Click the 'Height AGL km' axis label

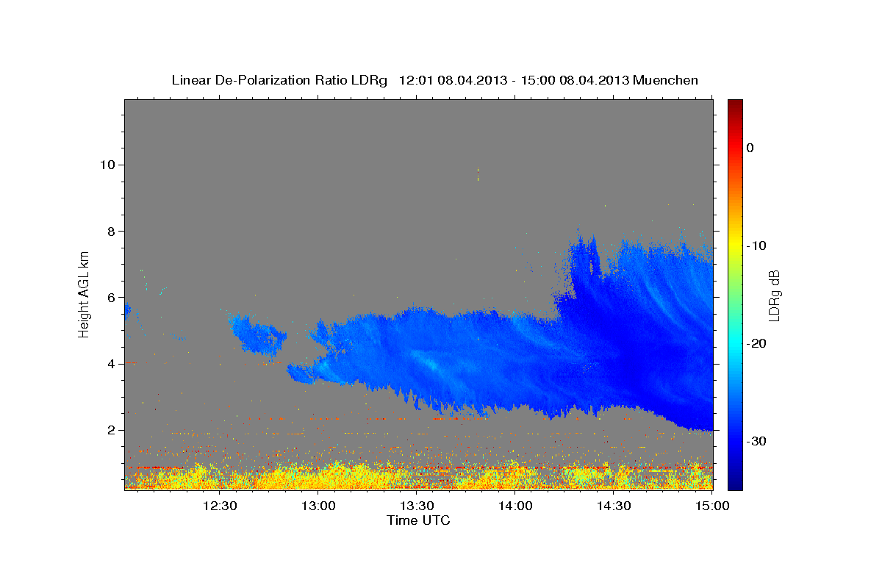(x=84, y=293)
